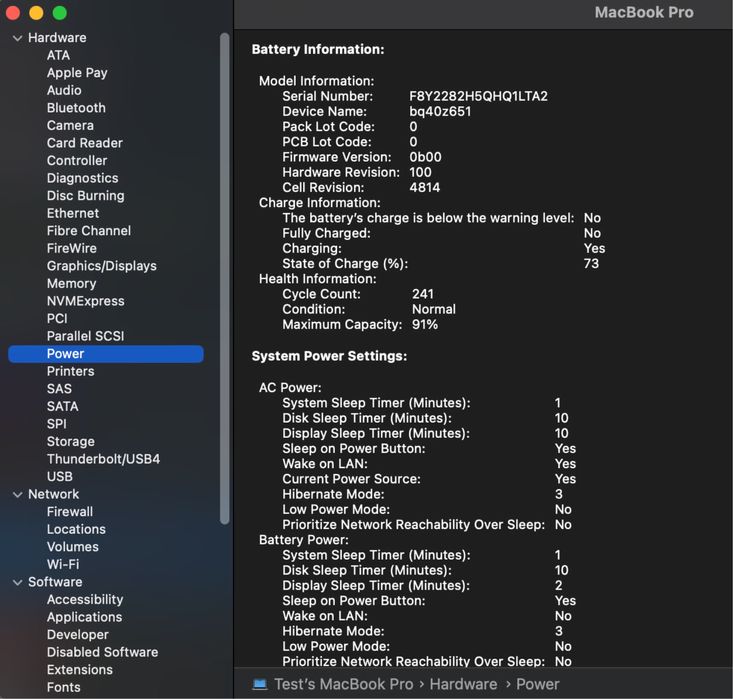Select the Developer entry
The width and height of the screenshot is (733, 699).
[x=78, y=634]
